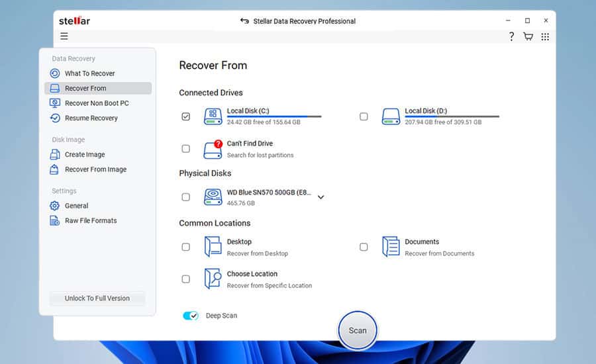Check the Can't Find Drive checkbox

click(186, 148)
